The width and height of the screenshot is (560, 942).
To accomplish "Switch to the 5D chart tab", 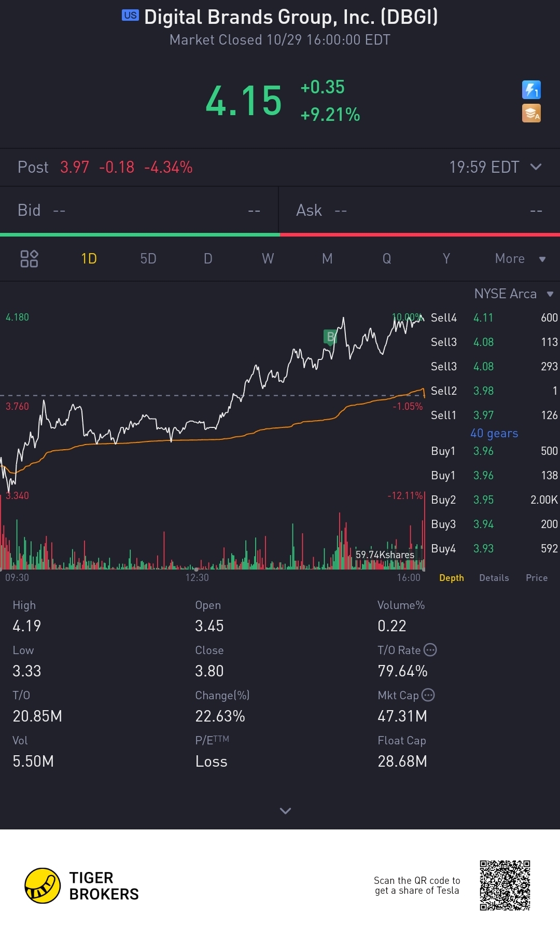I will [x=148, y=258].
